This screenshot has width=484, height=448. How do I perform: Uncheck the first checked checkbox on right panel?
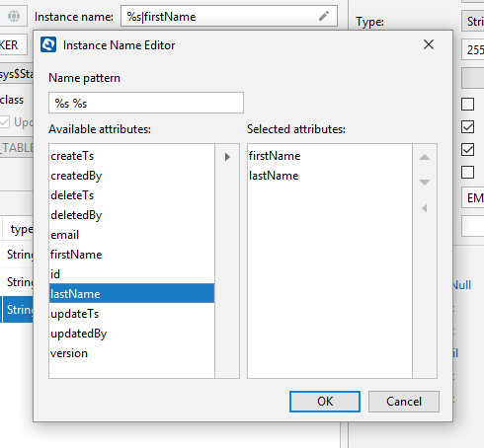tap(467, 126)
